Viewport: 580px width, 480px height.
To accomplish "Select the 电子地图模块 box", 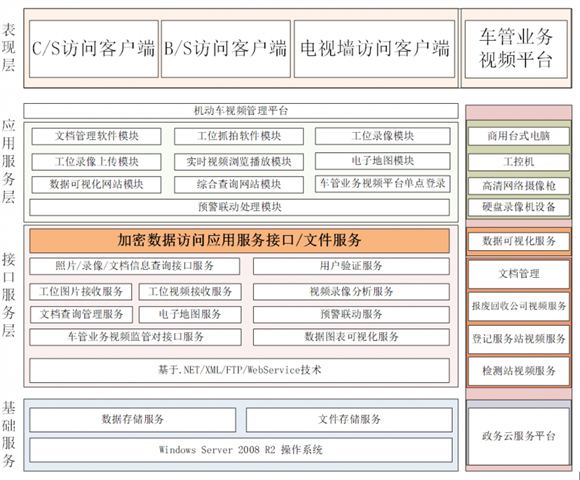I will click(382, 161).
